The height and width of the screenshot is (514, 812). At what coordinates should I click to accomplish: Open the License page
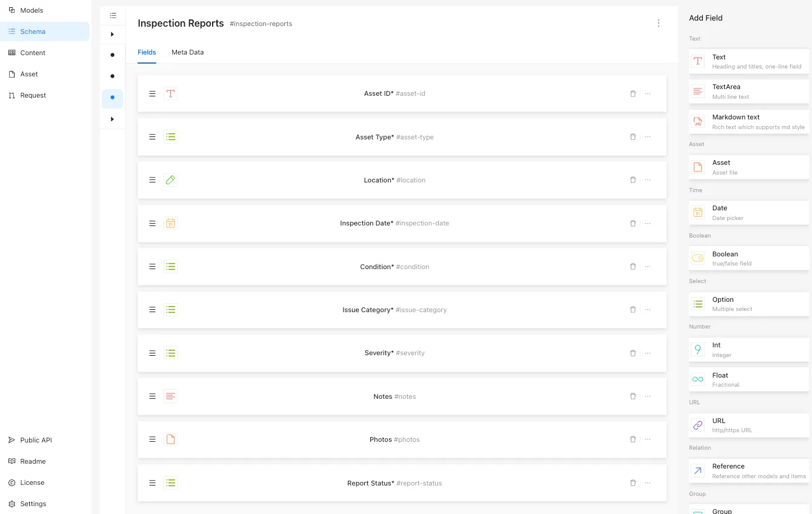[x=45, y=482]
